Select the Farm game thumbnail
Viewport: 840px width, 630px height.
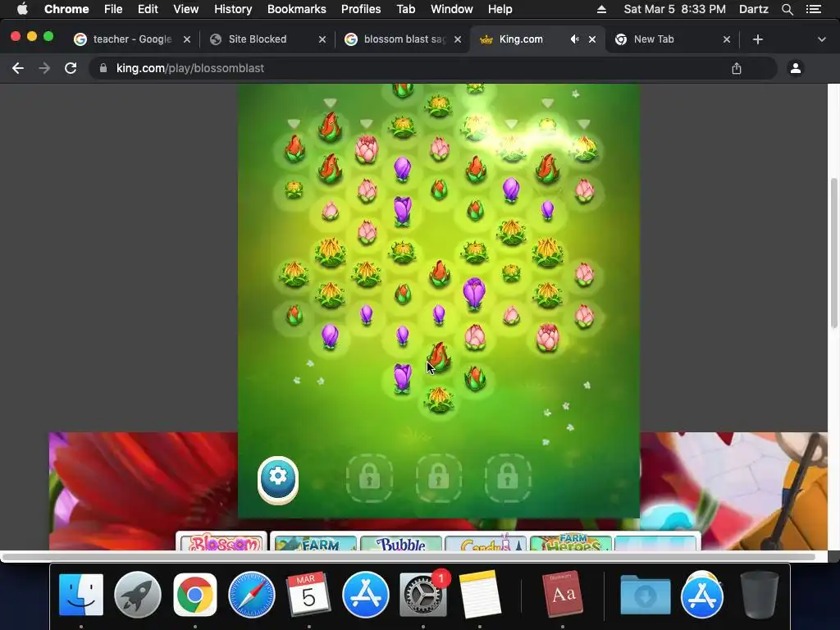316,543
